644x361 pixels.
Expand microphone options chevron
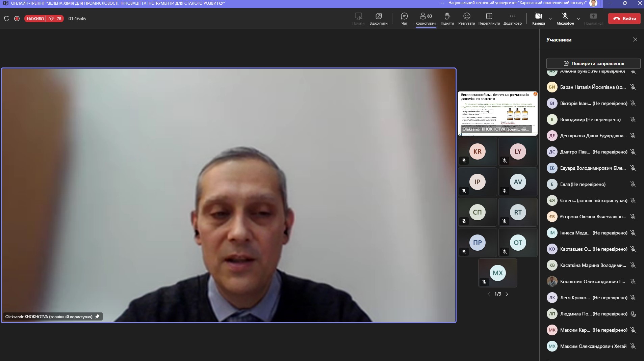pyautogui.click(x=578, y=19)
